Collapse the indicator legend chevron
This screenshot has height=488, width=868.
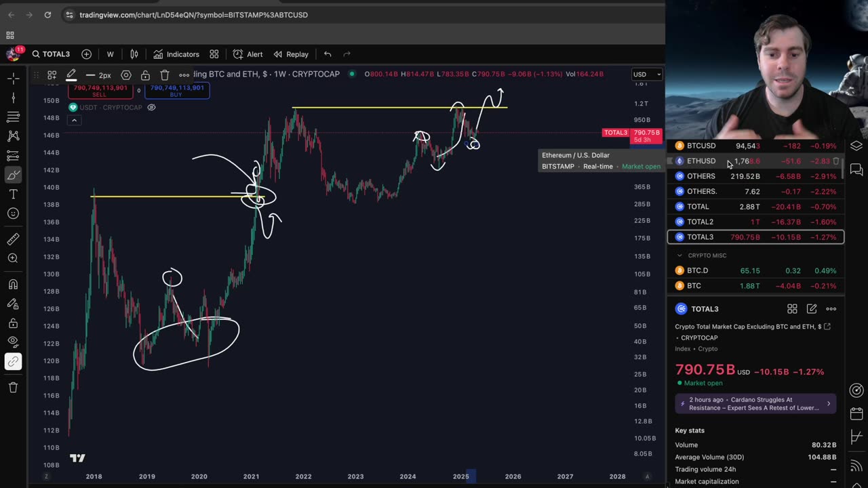coord(74,121)
